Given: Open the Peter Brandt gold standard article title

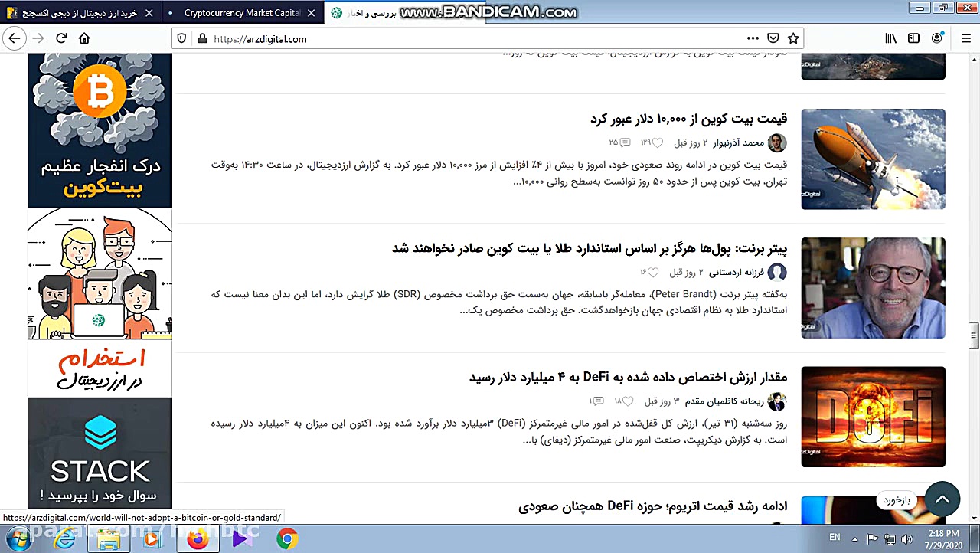Looking at the screenshot, I should coord(590,248).
